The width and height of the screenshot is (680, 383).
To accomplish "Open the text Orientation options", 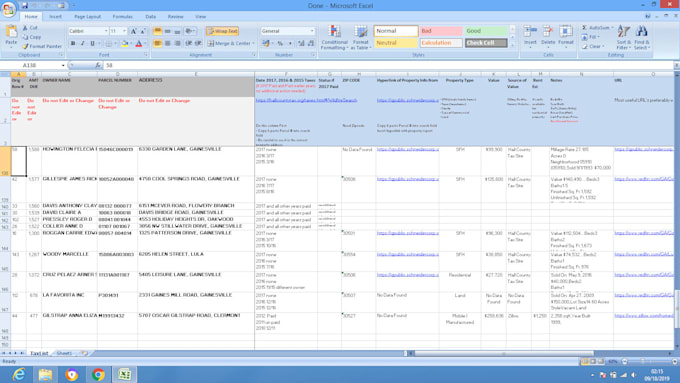I will [x=190, y=31].
